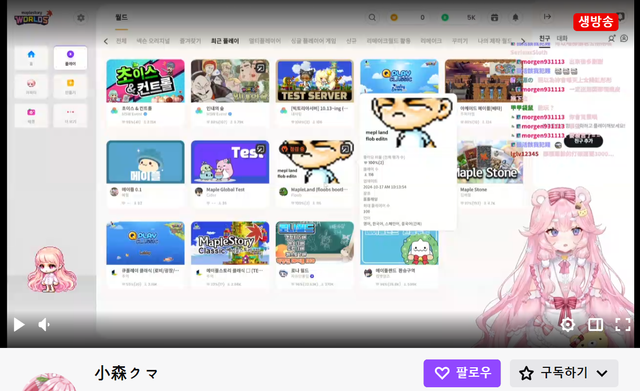The width and height of the screenshot is (640, 391).
Task: Click the 'Maple Global Test' title text
Action: (225, 190)
